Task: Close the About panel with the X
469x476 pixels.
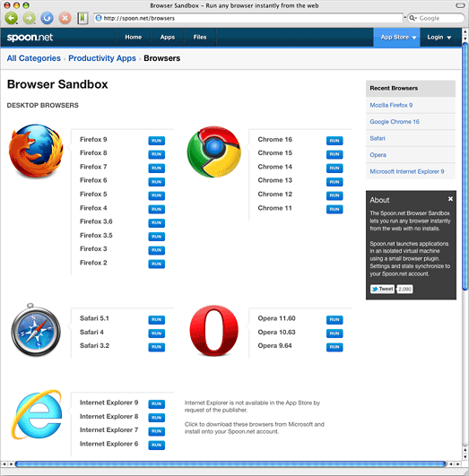Action: 450,198
